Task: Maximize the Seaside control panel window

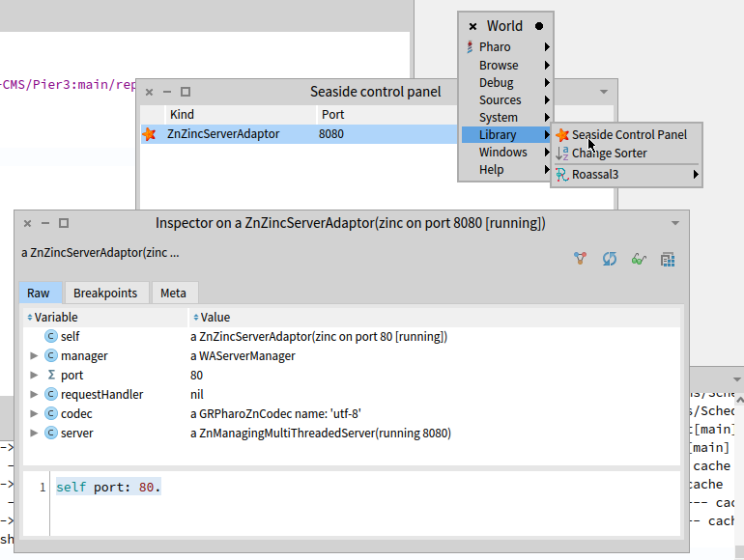Action: 186,92
